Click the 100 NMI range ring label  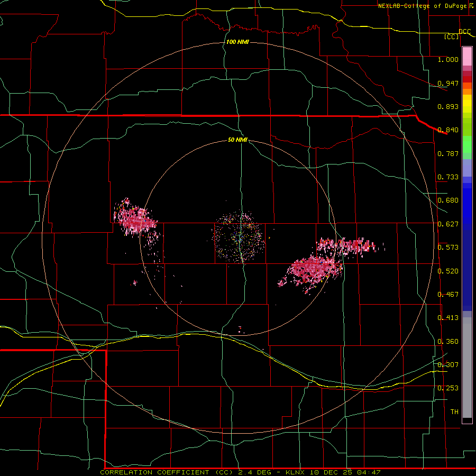pyautogui.click(x=237, y=42)
